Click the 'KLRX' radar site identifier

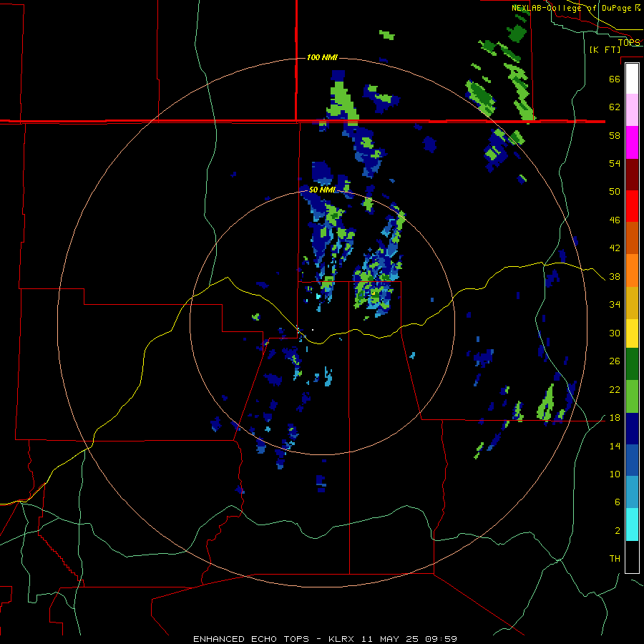coord(343,639)
